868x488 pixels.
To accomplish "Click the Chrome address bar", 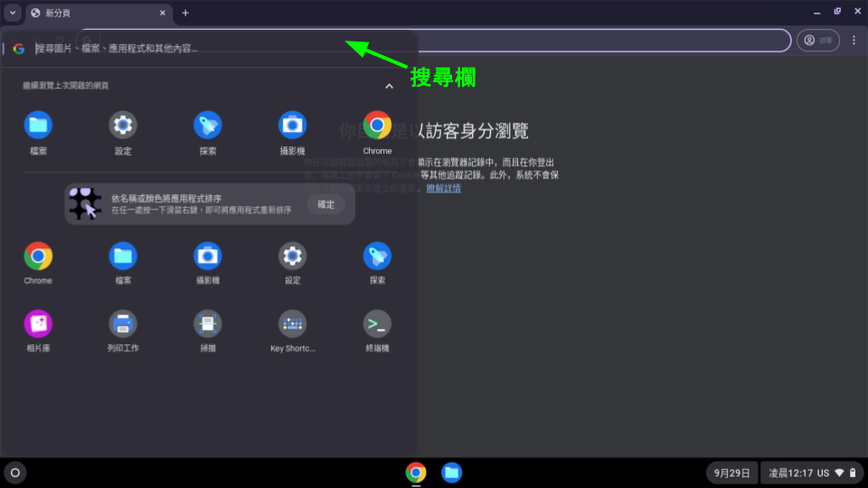I will (603, 41).
